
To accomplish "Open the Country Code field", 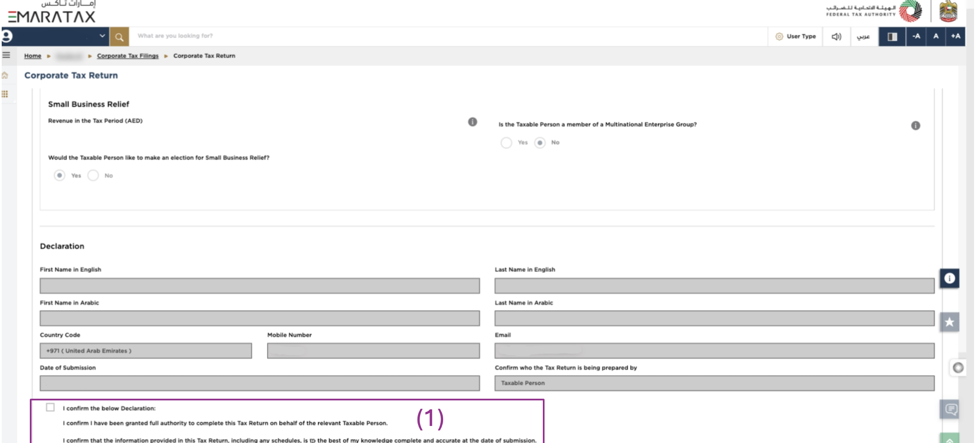I will click(x=146, y=351).
